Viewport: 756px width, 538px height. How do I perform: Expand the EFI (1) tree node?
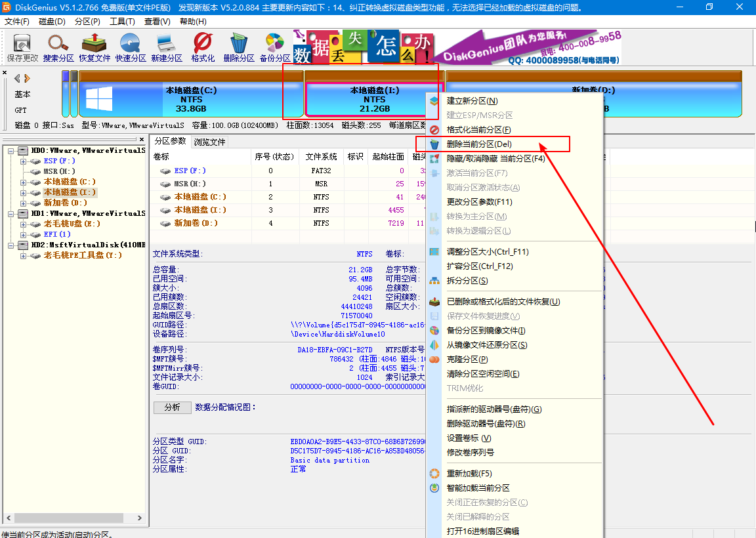(23, 235)
